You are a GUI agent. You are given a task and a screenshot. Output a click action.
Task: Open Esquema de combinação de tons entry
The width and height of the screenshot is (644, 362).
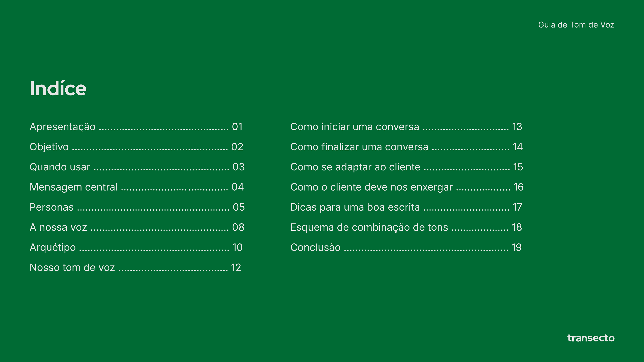click(406, 227)
